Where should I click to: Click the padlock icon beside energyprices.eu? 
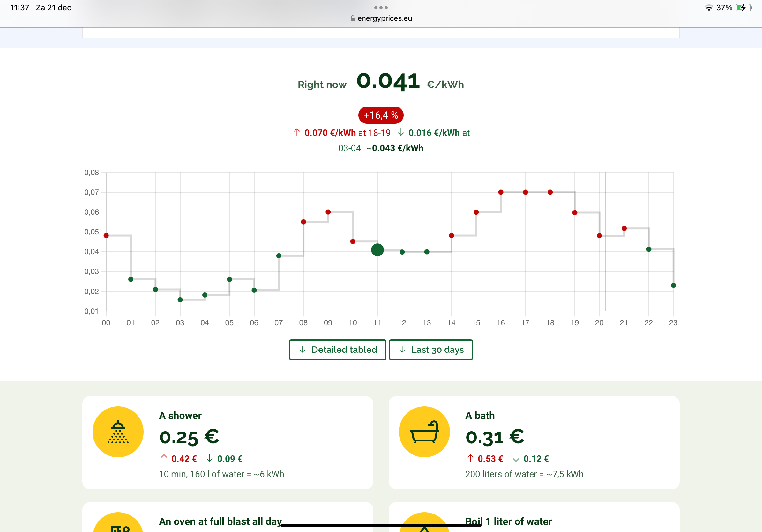353,18
